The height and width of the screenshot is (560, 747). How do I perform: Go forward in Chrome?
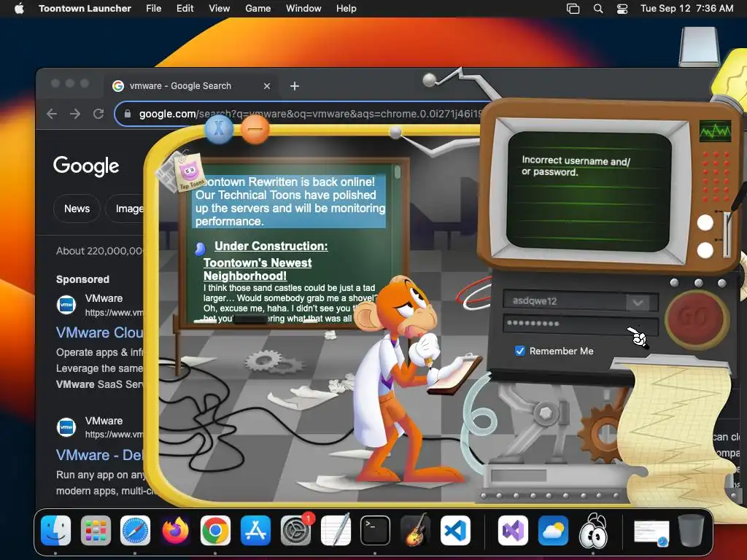point(75,114)
